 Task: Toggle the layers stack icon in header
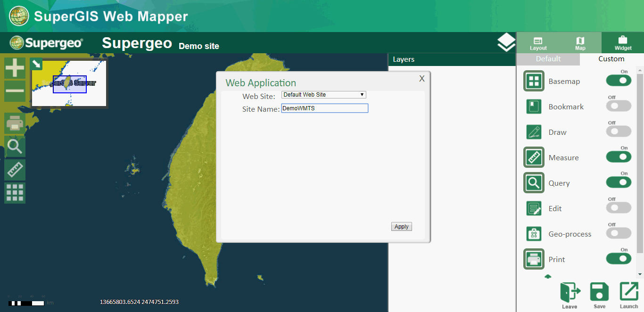coord(506,42)
